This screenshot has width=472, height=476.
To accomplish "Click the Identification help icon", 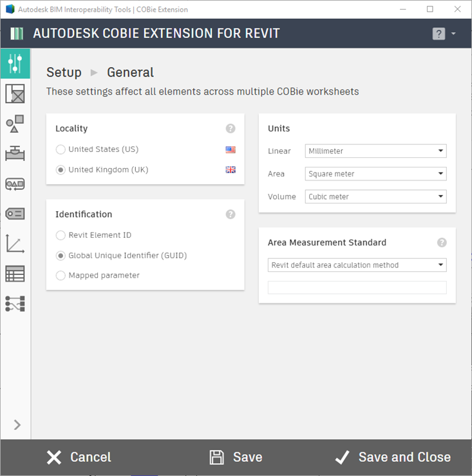I will click(231, 214).
